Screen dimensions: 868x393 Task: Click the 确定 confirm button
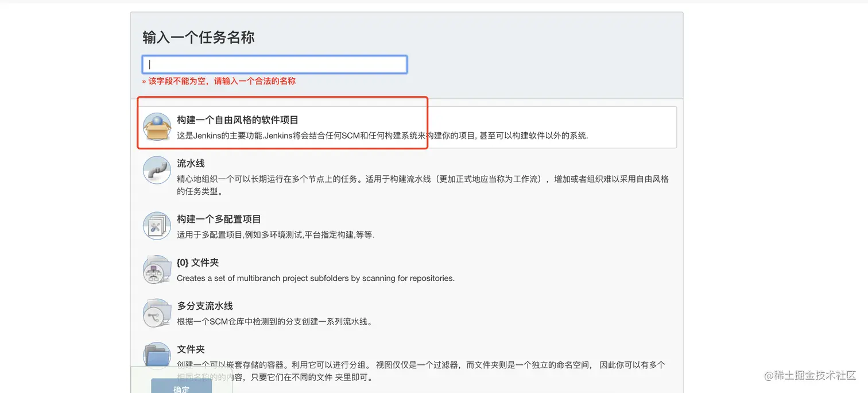181,386
